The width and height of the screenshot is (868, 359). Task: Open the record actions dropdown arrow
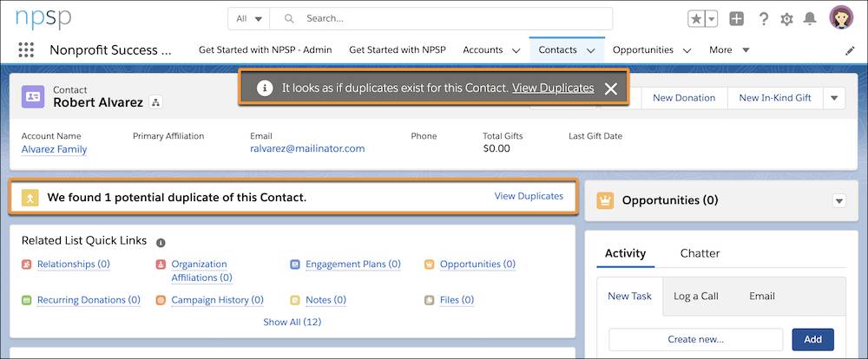click(834, 98)
